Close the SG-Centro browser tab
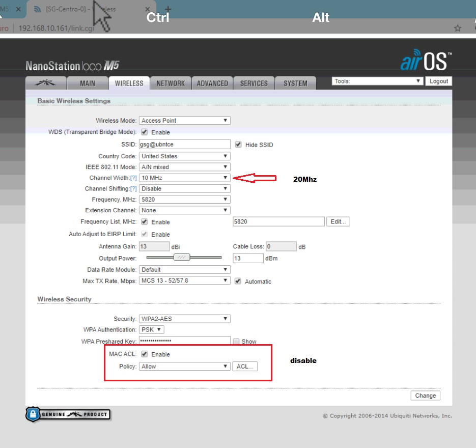This screenshot has width=476, height=448. click(x=148, y=9)
